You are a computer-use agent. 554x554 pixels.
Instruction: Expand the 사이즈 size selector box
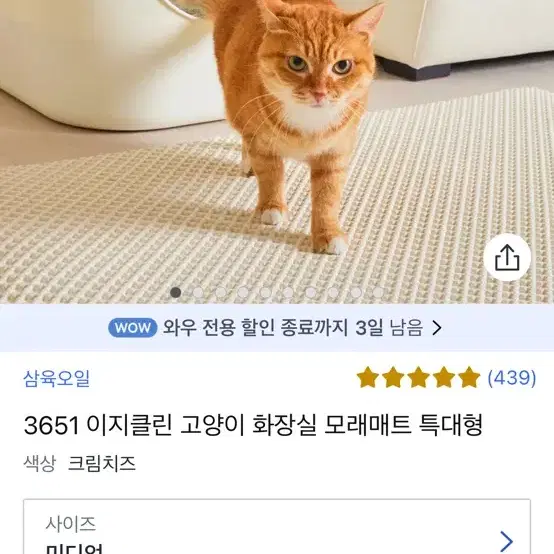click(x=277, y=526)
